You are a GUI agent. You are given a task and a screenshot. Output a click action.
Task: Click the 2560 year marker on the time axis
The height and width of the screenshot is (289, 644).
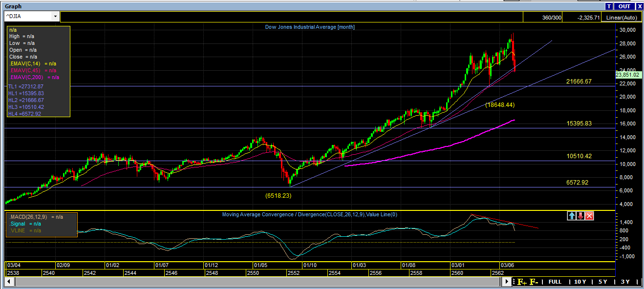click(x=457, y=273)
